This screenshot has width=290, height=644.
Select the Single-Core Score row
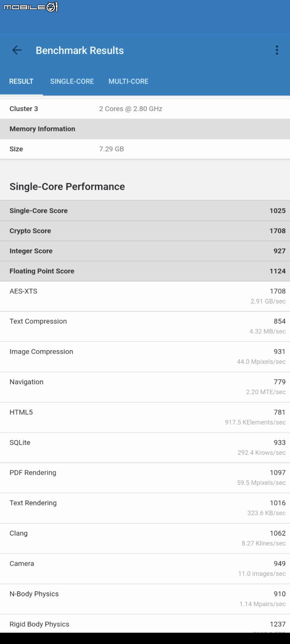[145, 211]
